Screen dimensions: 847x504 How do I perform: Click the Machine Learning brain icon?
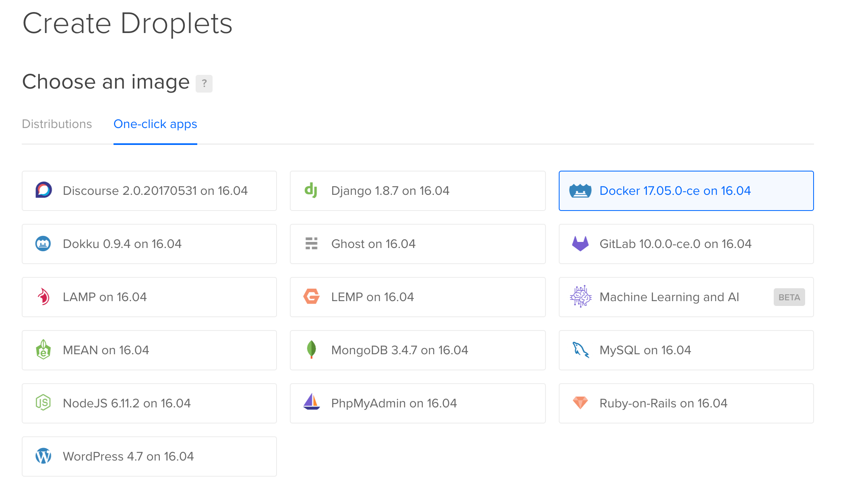tap(580, 297)
